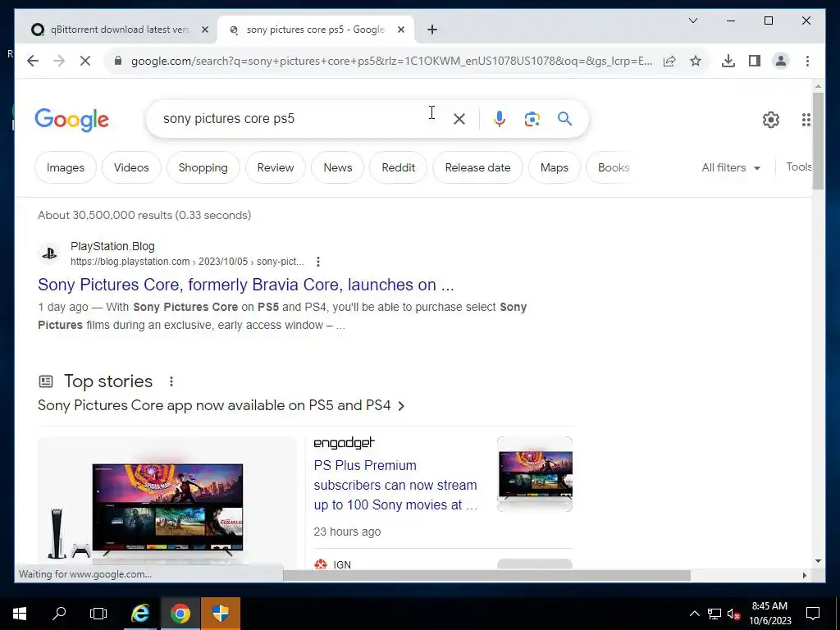Click the IGN story source
840x630 pixels.
point(333,564)
